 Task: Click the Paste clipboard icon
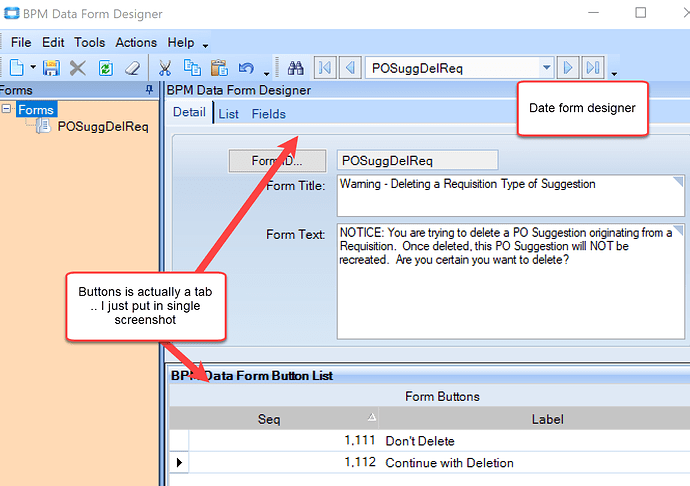pos(219,68)
